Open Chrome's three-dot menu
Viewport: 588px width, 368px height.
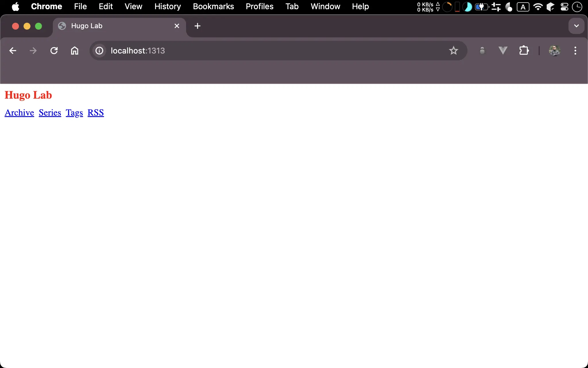coord(575,51)
